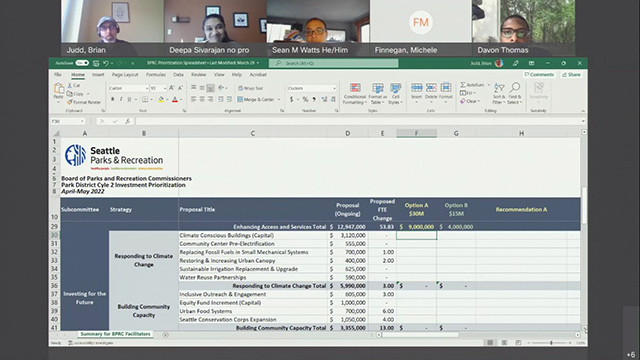
Task: Toggle Bottom Align
Action: click(211, 88)
